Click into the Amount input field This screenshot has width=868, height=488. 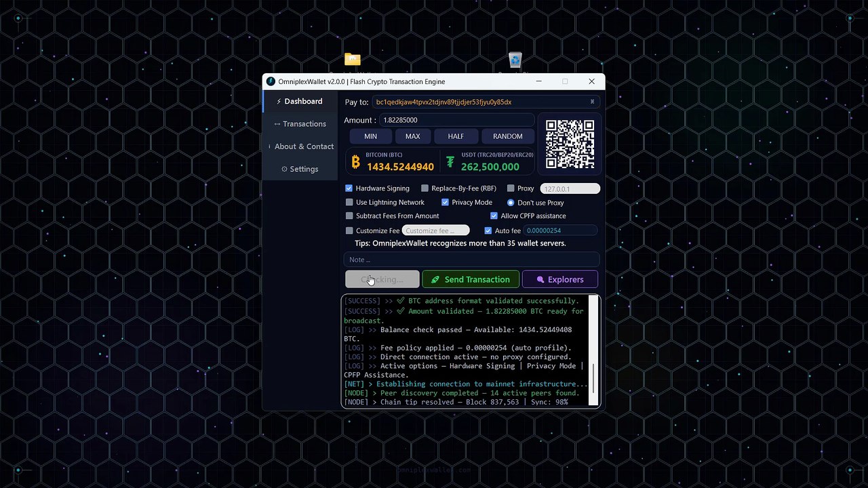pos(456,120)
